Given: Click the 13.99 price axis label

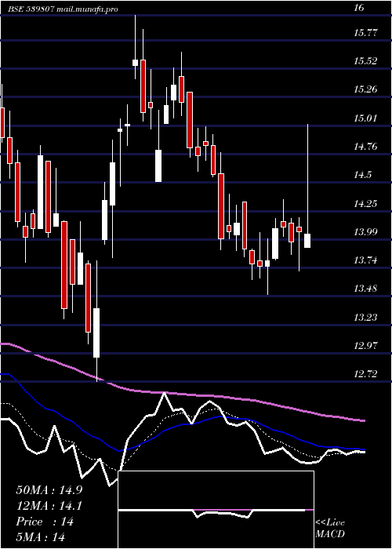Looking at the screenshot, I should coord(366,232).
